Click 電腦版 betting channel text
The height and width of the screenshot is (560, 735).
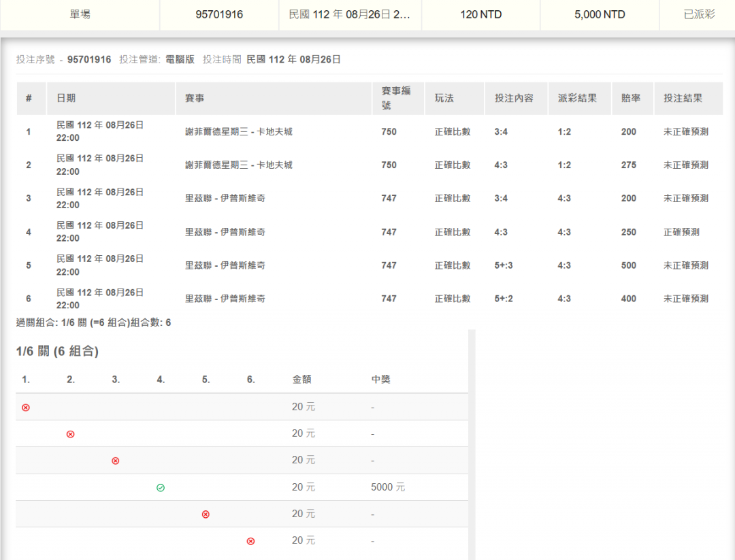point(180,59)
